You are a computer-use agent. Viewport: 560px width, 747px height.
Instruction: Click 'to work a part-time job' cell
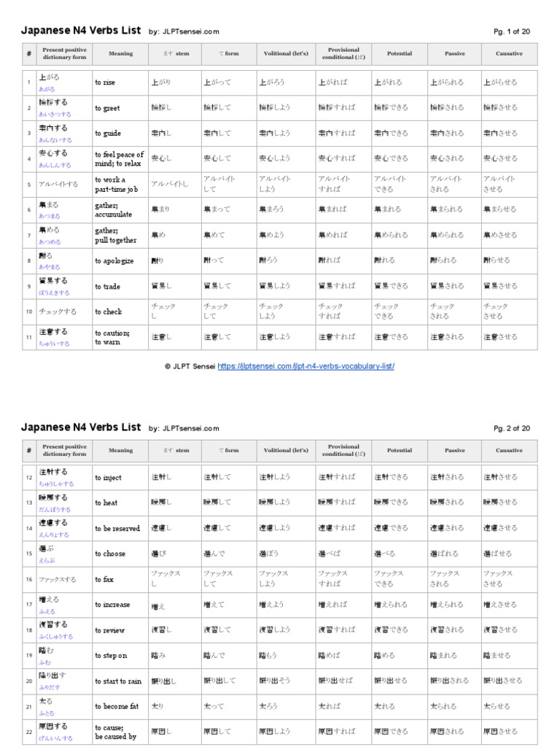pos(120,185)
